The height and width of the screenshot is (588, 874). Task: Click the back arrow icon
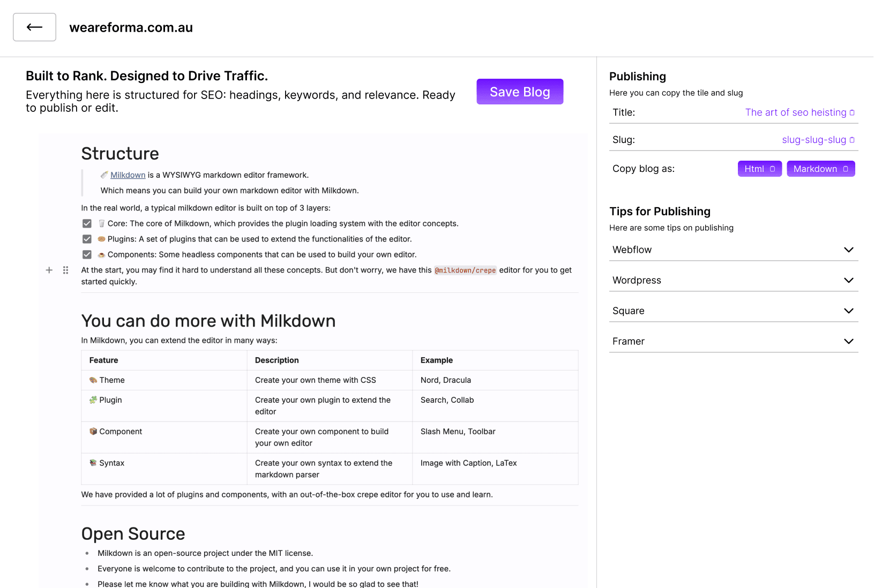[x=34, y=27]
